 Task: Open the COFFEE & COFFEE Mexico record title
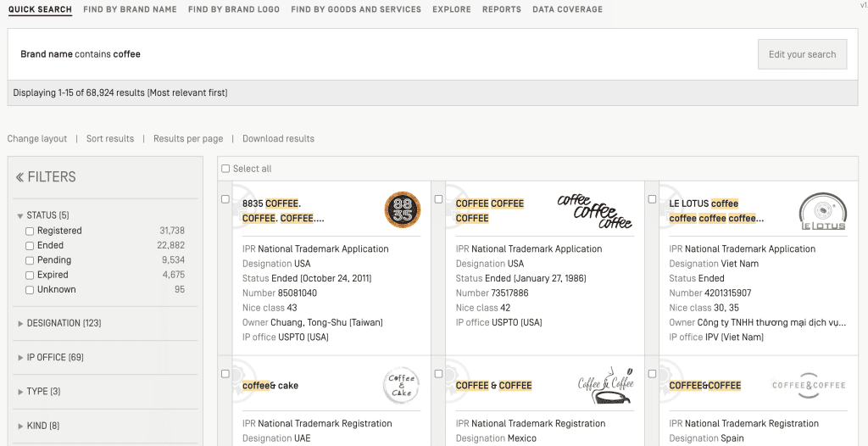tap(494, 386)
